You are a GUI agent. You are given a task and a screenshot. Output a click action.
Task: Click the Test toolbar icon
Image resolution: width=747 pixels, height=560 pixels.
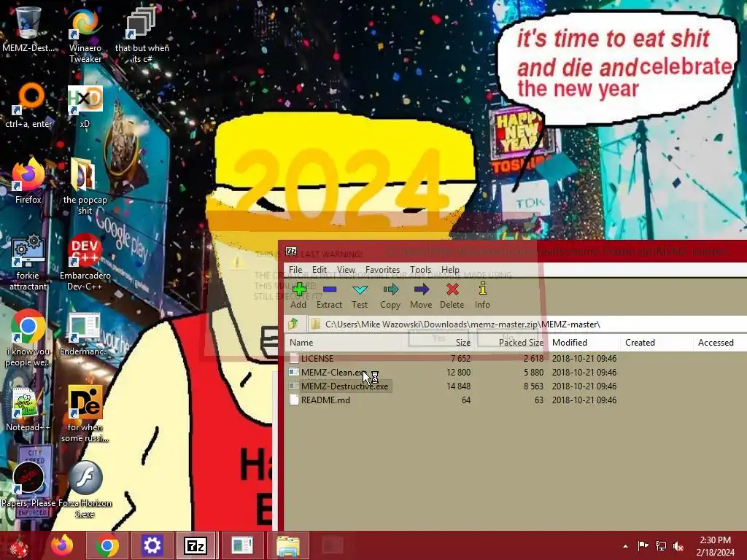pyautogui.click(x=360, y=295)
